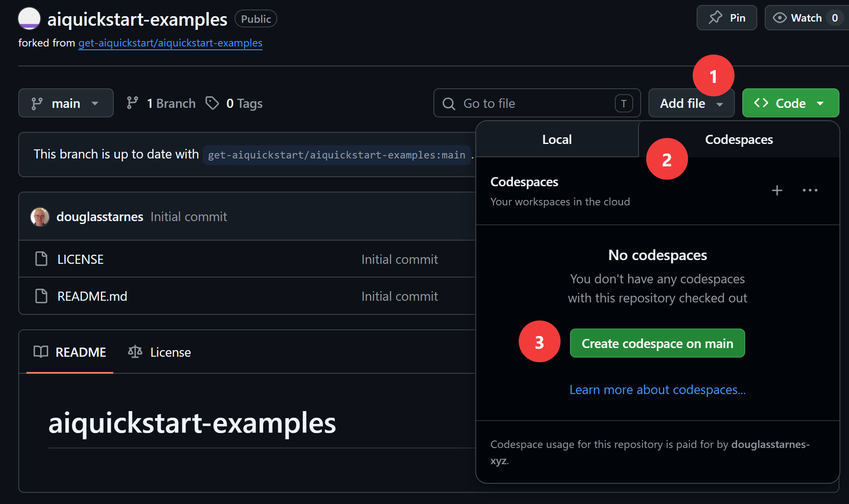Switch to the Codespaces tab
This screenshot has width=849, height=504.
(739, 139)
